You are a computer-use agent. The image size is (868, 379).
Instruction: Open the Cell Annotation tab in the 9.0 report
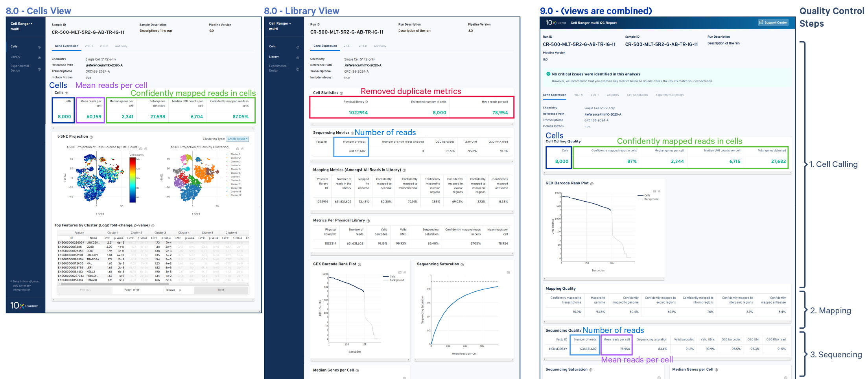coord(637,95)
